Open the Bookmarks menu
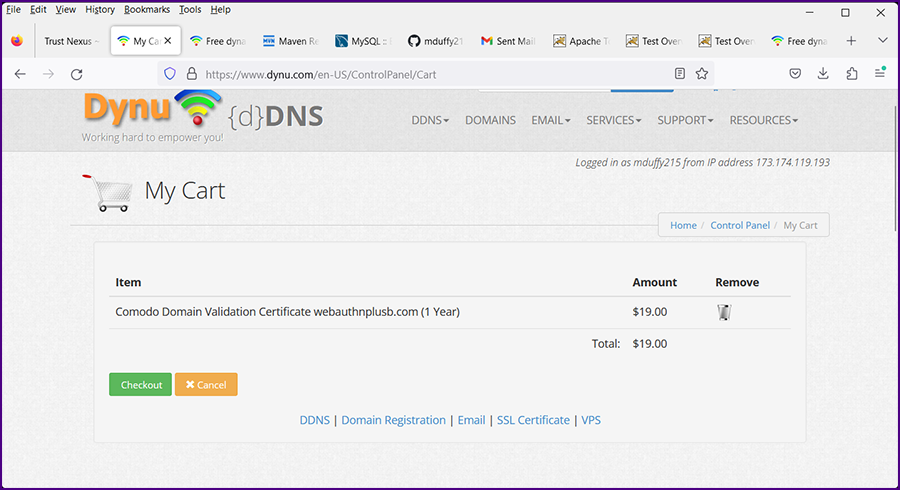The image size is (900, 490). coord(146,10)
